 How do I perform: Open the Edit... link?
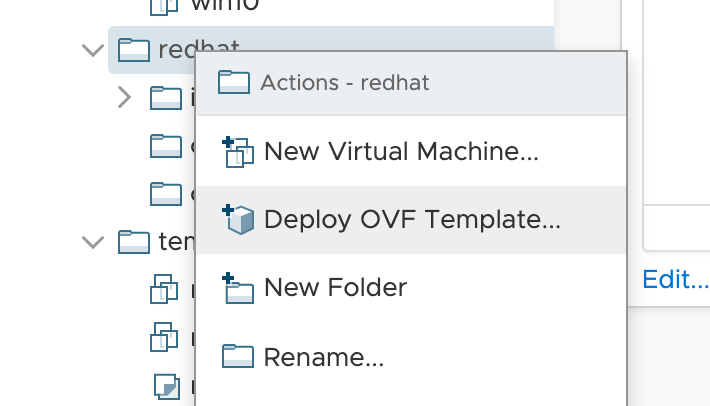coord(675,279)
